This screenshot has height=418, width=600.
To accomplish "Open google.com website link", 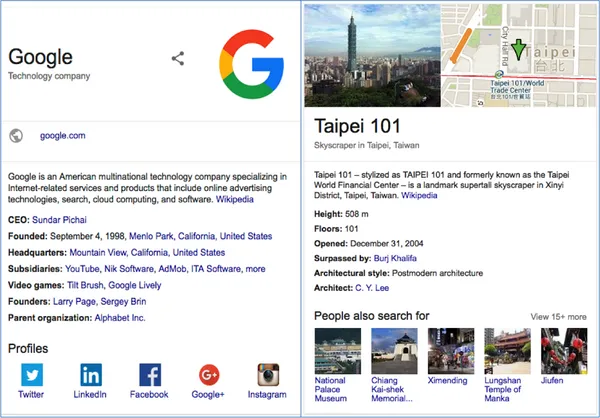I will click(x=62, y=136).
